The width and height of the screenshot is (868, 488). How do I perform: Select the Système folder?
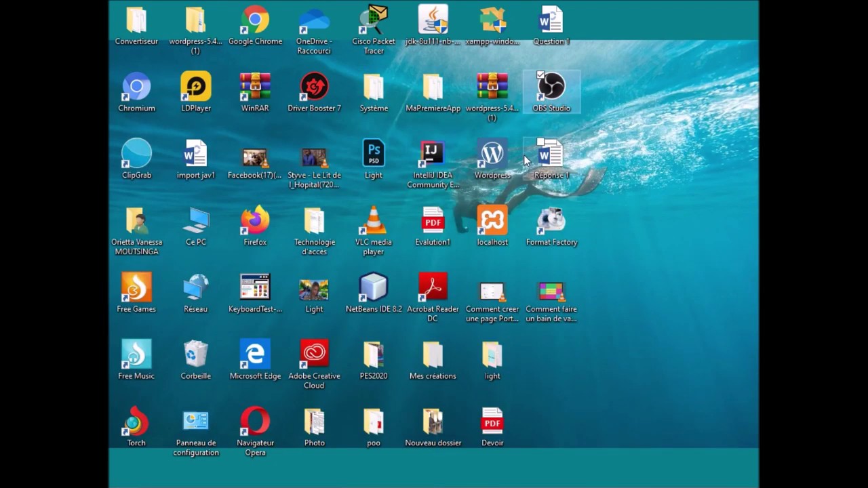[374, 87]
